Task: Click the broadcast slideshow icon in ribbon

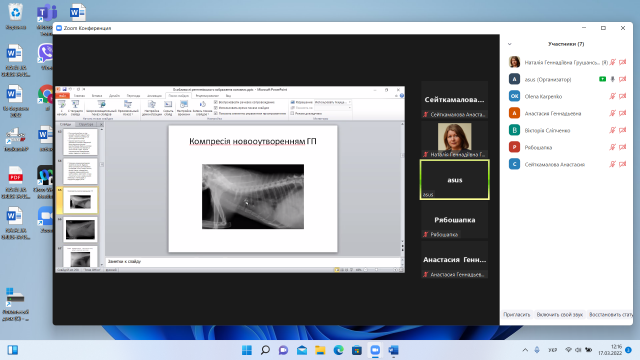Action: pos(101,105)
